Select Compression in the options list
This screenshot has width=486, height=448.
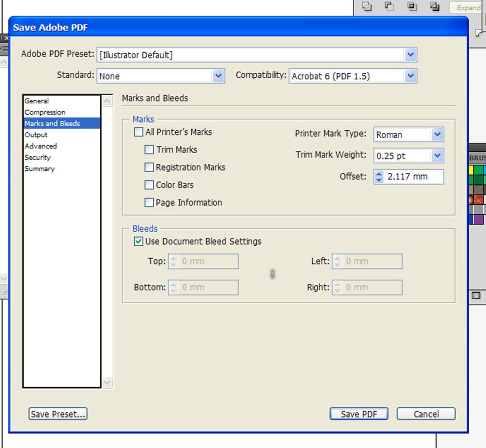click(62, 112)
